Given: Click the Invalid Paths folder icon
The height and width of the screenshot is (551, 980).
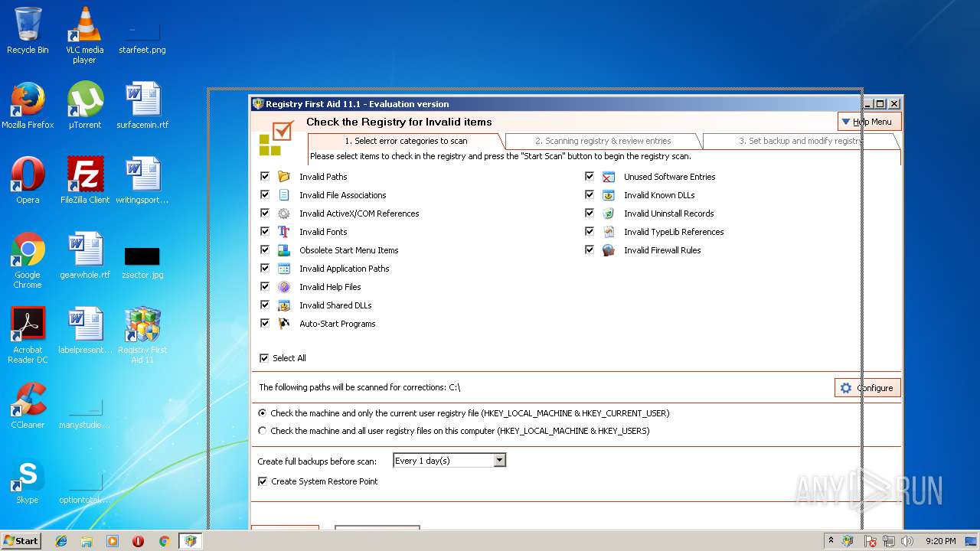Looking at the screenshot, I should point(284,177).
